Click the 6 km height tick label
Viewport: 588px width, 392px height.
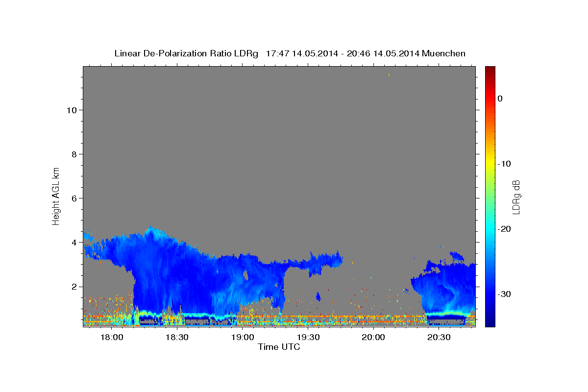(73, 198)
